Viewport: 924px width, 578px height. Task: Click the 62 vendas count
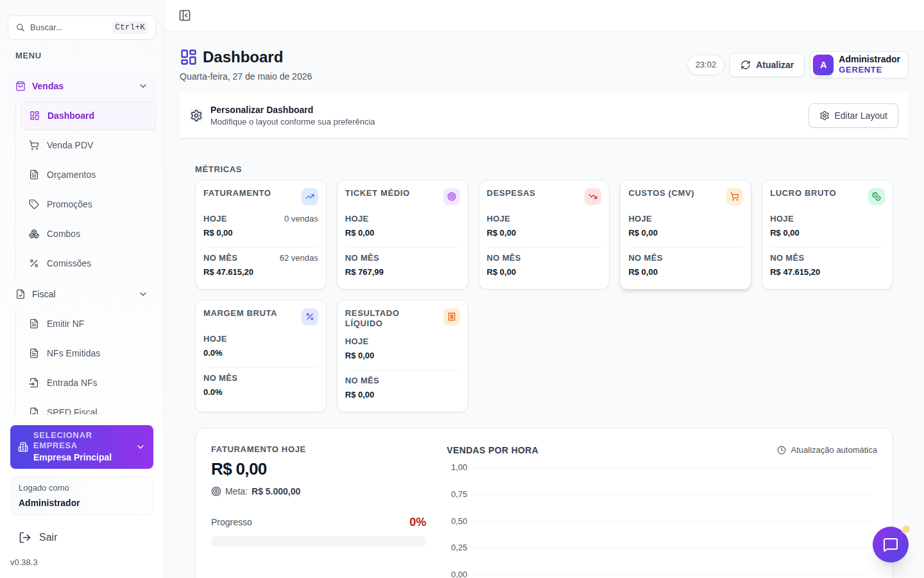click(299, 258)
